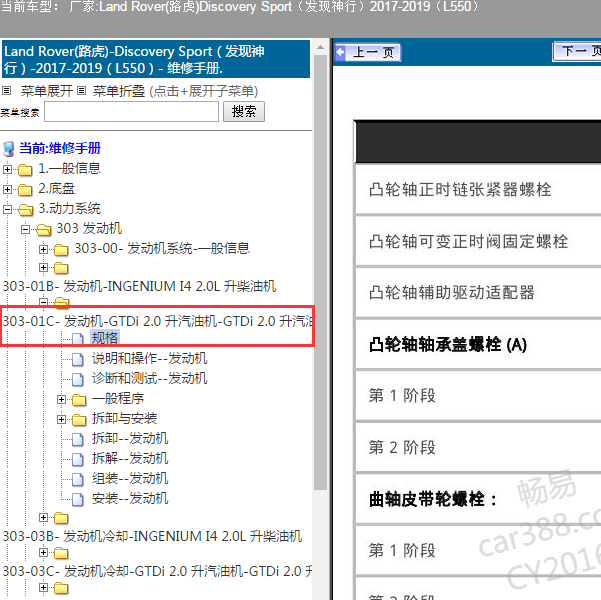Viewport: 601px width, 600px height.
Task: Collapse the 303-01C GTDi engine node
Action: (x=43, y=302)
